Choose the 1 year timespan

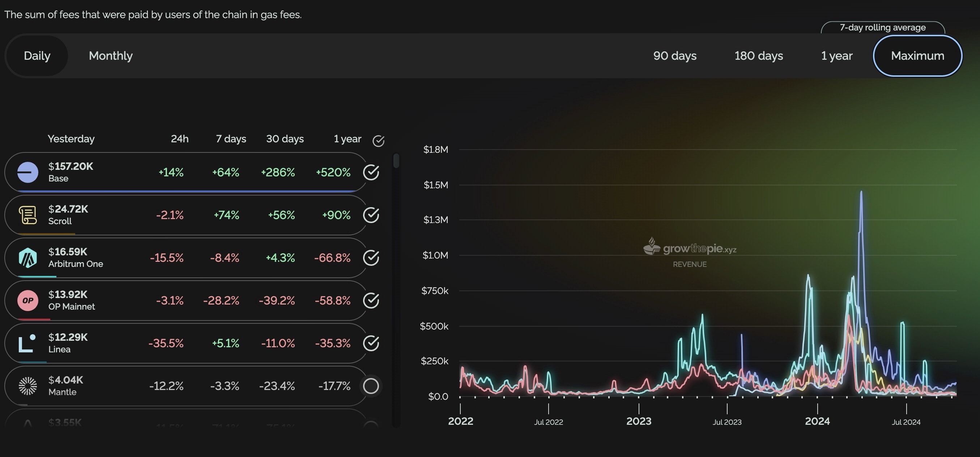836,56
